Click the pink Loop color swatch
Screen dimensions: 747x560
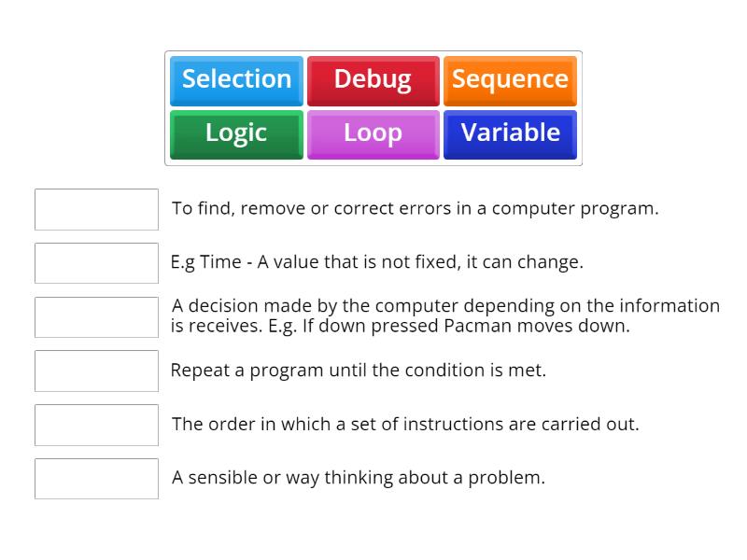[x=373, y=133]
